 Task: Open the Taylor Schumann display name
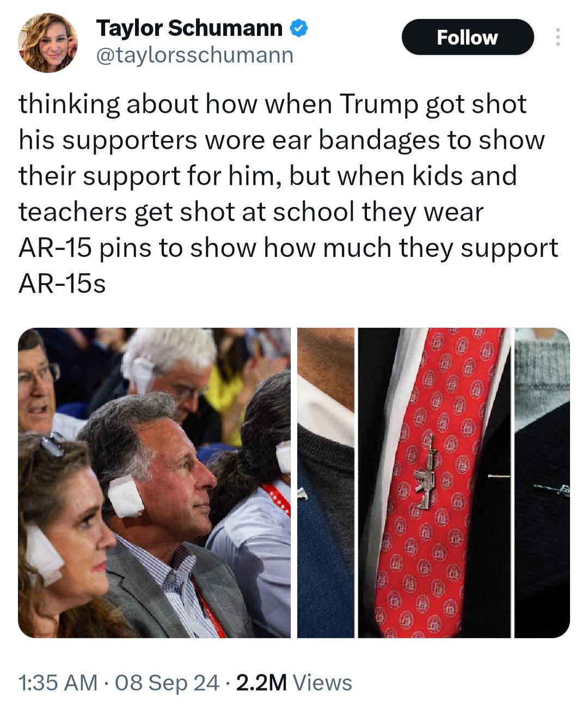pyautogui.click(x=189, y=28)
